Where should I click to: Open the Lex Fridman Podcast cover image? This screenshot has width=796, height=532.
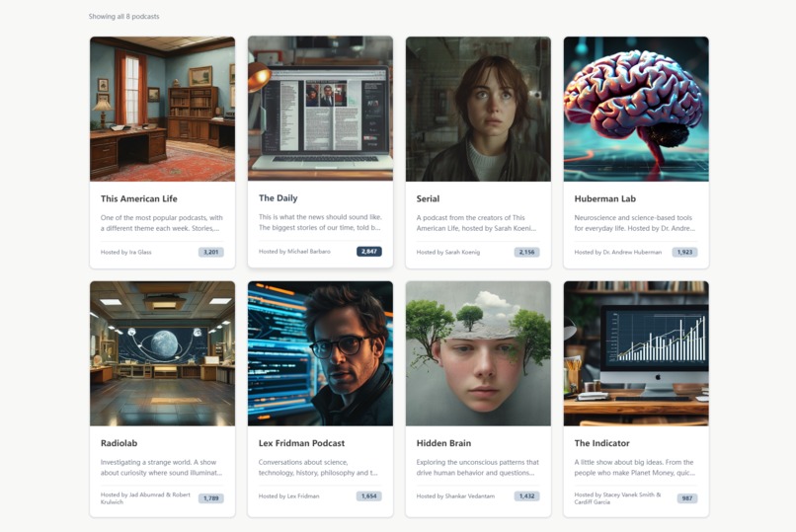320,353
